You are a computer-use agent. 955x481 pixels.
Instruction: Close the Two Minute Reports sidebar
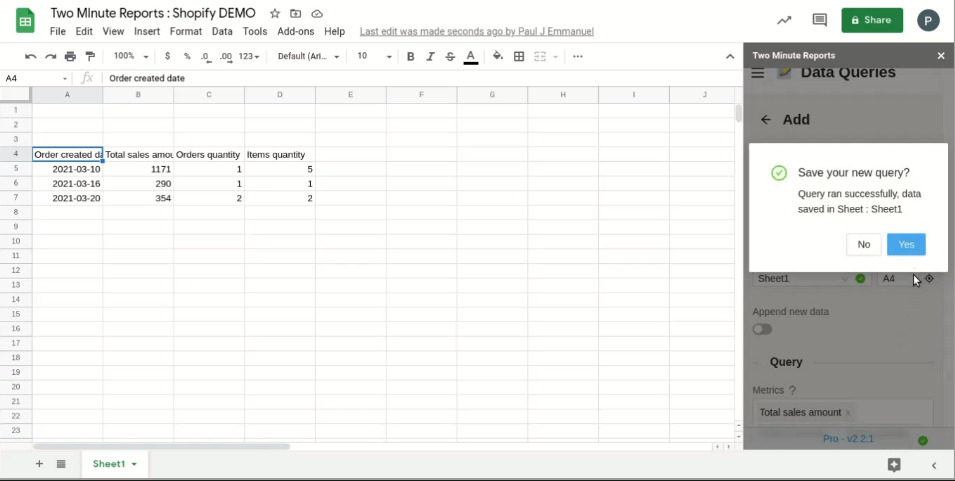(x=941, y=55)
